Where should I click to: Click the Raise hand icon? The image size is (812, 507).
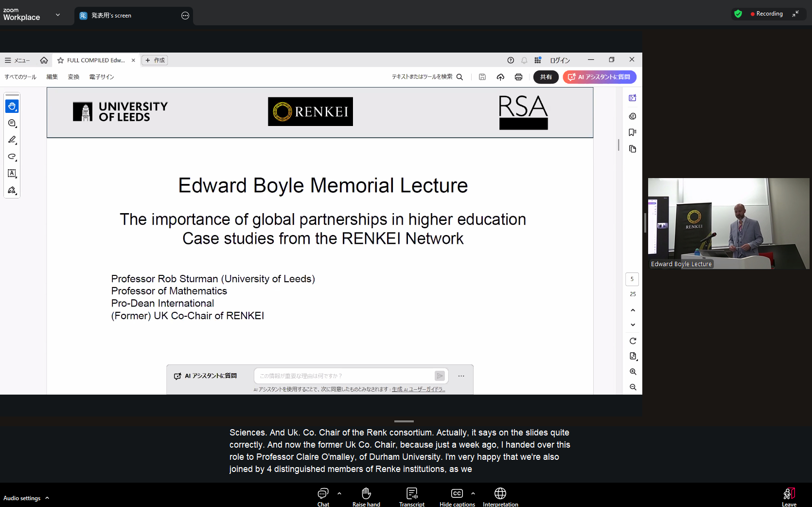(366, 493)
